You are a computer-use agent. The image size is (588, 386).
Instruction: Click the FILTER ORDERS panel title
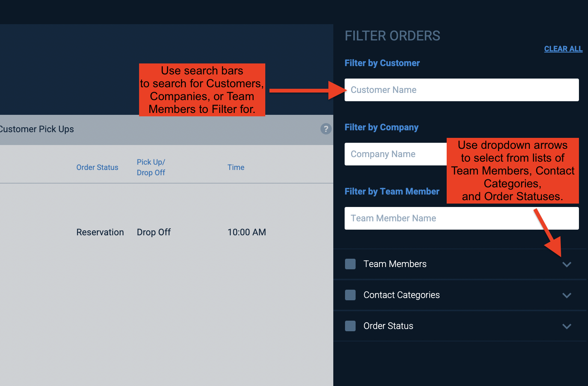click(x=393, y=36)
